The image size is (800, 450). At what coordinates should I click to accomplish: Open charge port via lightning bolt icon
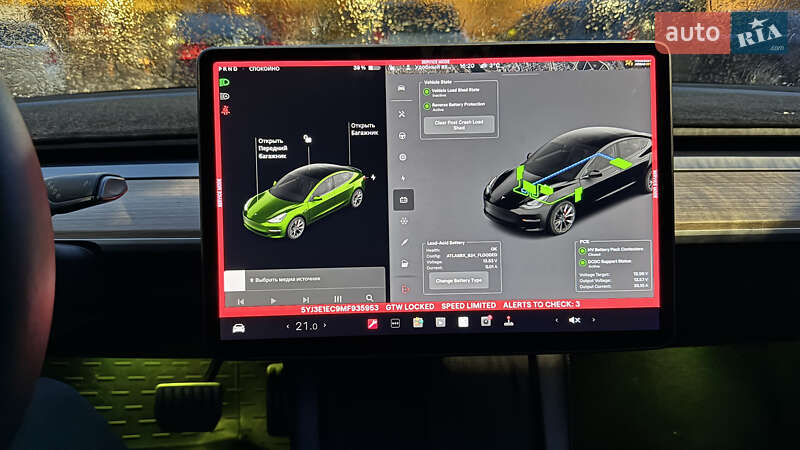[373, 177]
